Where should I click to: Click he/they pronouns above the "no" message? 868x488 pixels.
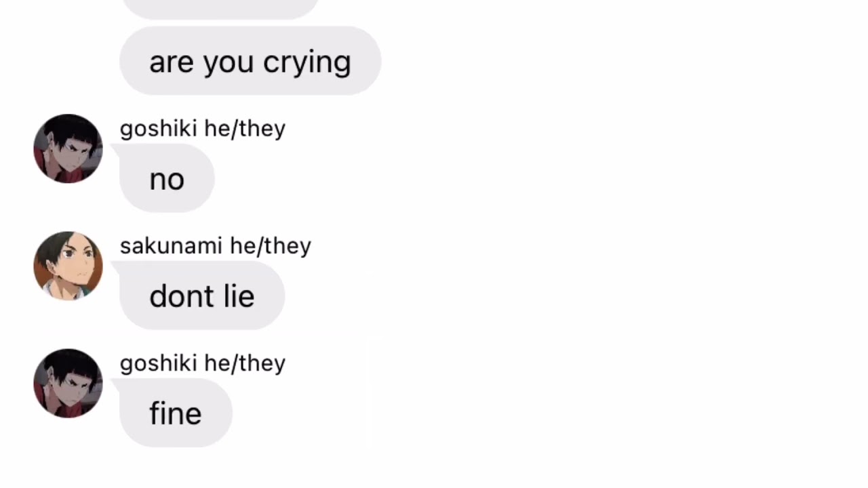245,129
